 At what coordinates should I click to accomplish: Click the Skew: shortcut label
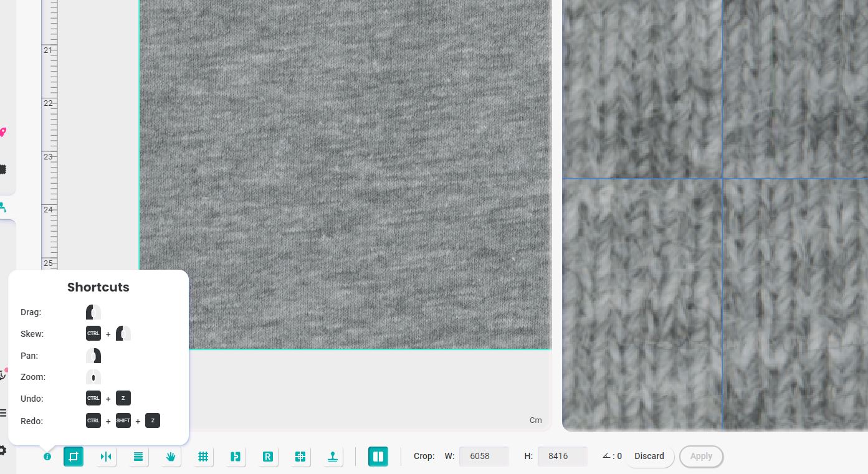32,334
